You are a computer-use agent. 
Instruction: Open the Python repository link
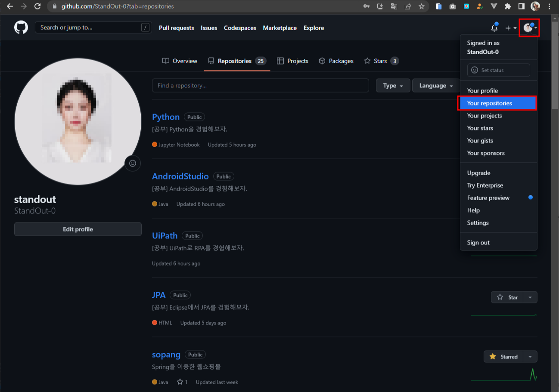[x=166, y=117]
